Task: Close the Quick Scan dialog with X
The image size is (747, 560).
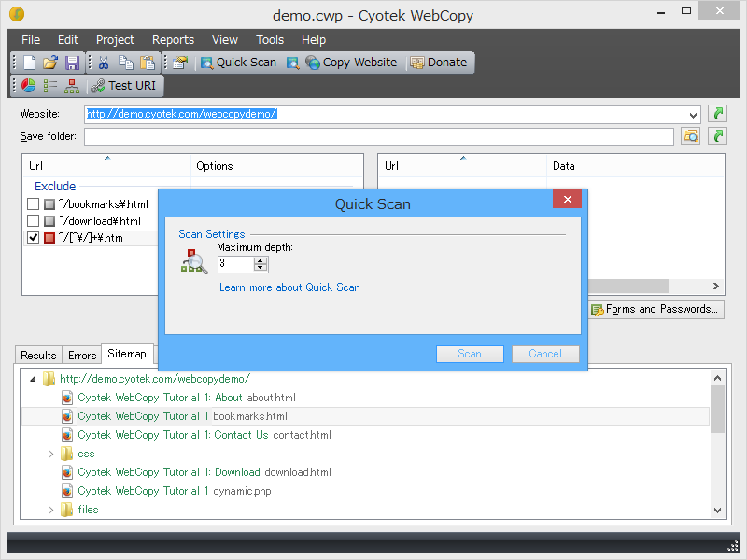Action: coord(567,199)
